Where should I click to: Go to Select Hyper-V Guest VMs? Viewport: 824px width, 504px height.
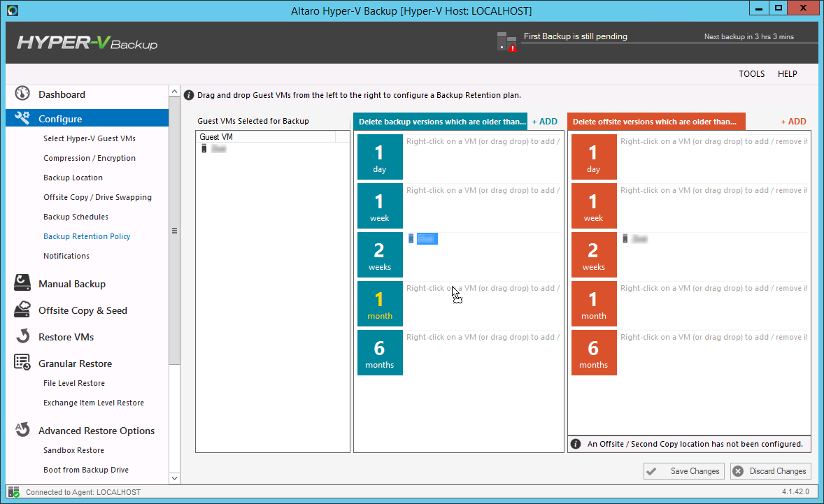90,138
